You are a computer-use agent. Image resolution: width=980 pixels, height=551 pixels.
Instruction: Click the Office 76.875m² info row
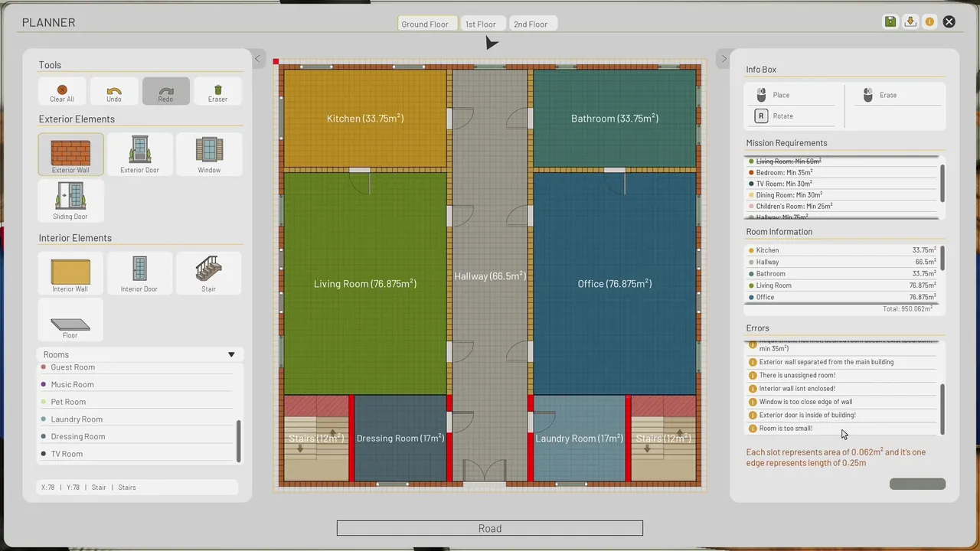[842, 297]
